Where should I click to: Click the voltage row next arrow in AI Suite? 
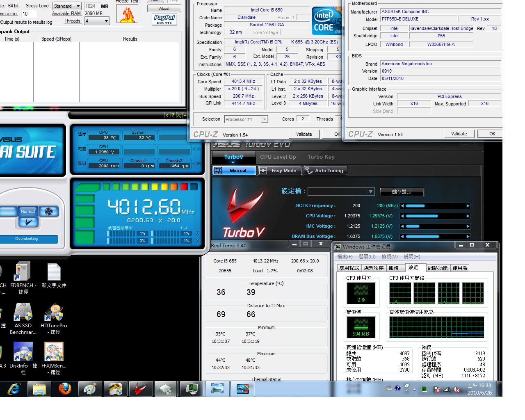pyautogui.click(x=199, y=149)
